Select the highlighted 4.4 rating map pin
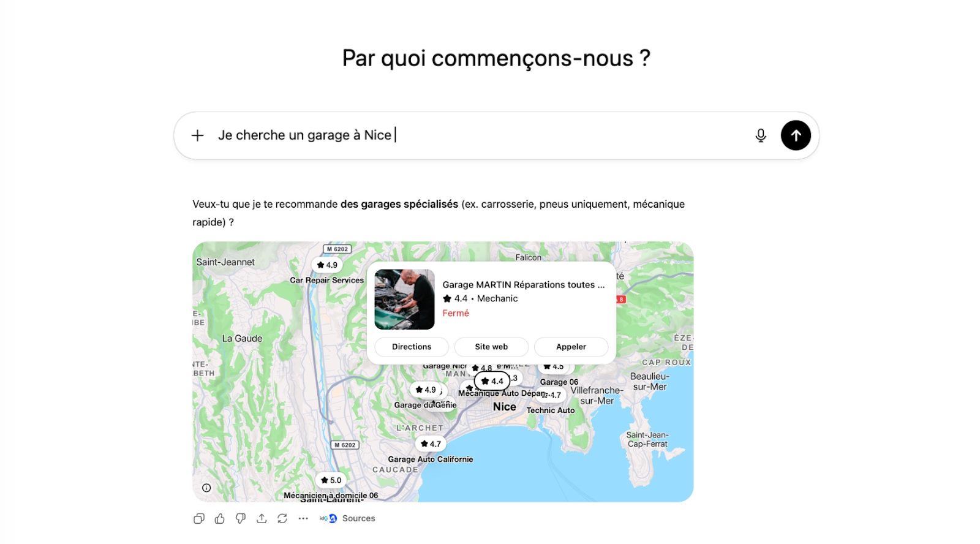This screenshot has height=544, width=980. 492,381
